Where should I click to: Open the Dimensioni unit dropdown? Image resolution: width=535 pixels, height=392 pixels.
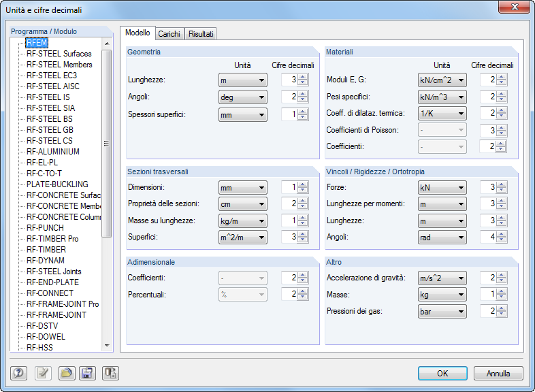pos(242,188)
